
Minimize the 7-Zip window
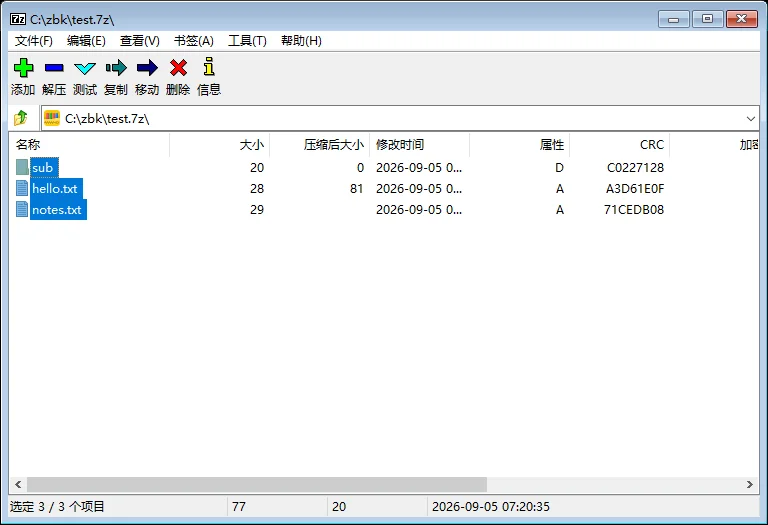(673, 19)
